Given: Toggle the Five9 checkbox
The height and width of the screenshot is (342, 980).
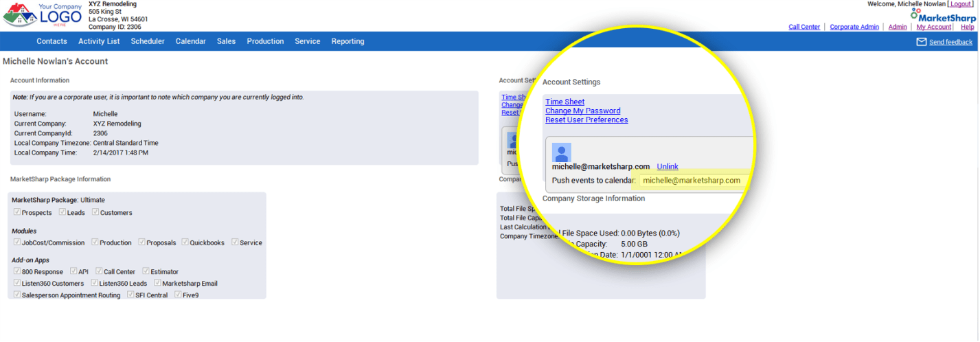Looking at the screenshot, I should [x=178, y=294].
